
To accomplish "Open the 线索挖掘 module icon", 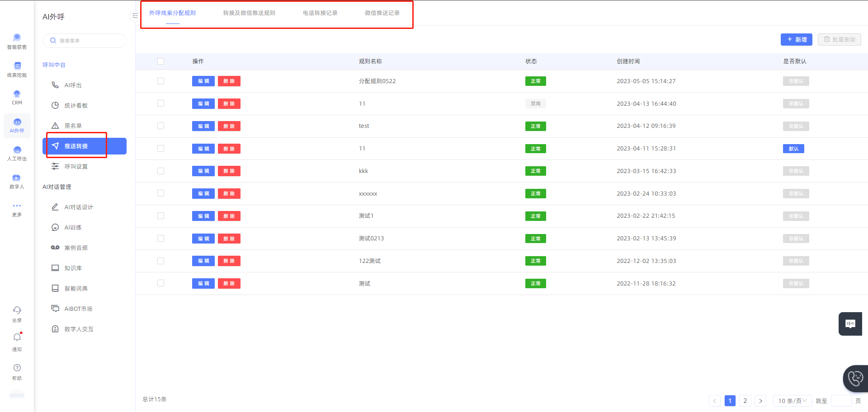I will 17,66.
